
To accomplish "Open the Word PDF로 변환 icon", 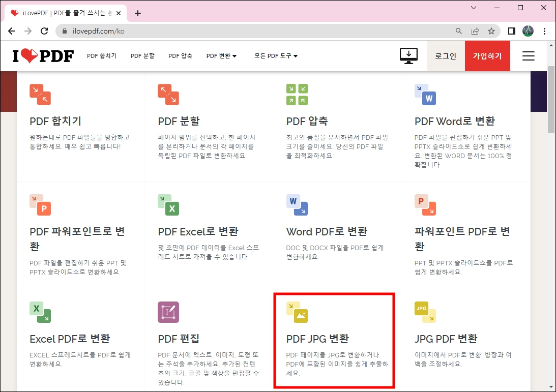I will coord(297,205).
